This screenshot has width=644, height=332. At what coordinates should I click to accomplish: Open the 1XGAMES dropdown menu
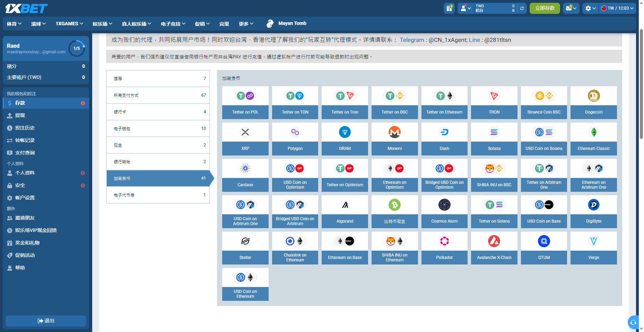(x=69, y=24)
